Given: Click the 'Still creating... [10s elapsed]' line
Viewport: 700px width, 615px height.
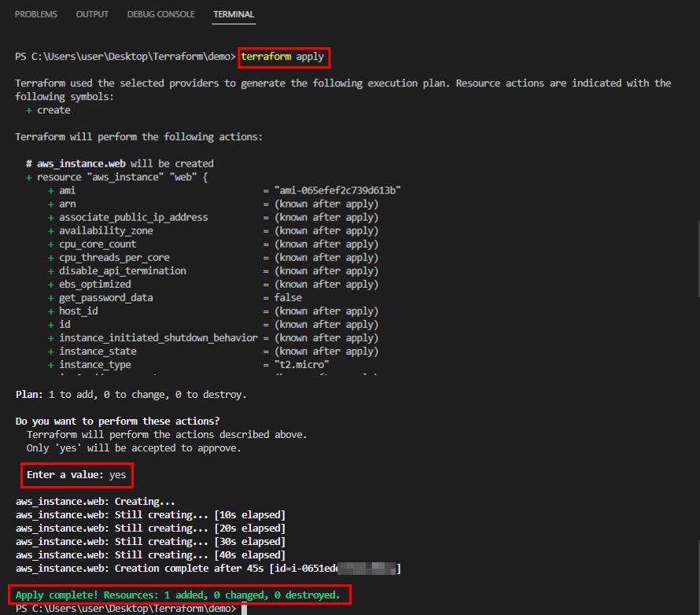Looking at the screenshot, I should (x=150, y=514).
